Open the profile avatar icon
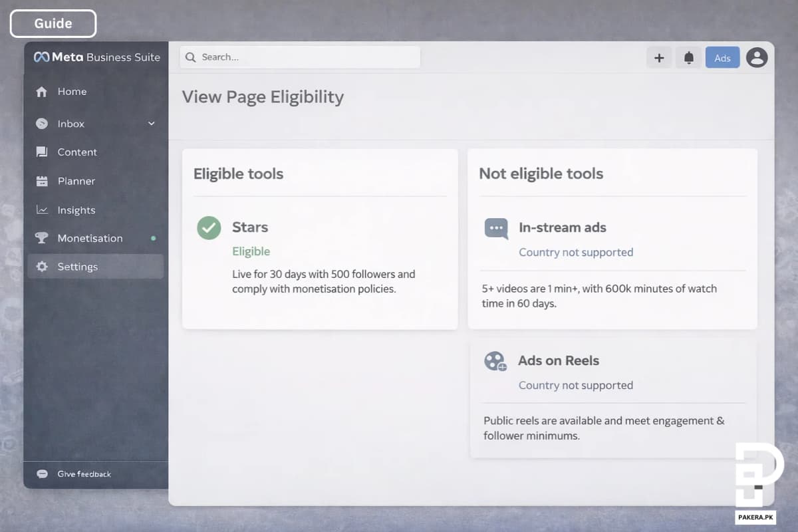Image resolution: width=798 pixels, height=532 pixels. click(757, 58)
